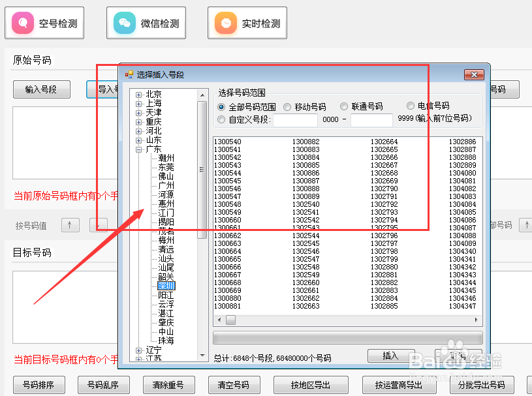Collapse the 广东 province node
This screenshot has width=532, height=396.
(x=138, y=148)
